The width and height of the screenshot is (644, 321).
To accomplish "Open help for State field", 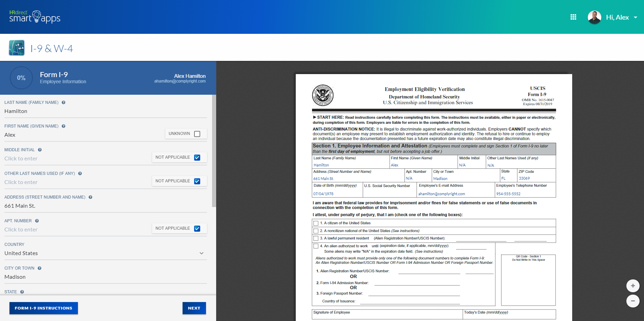I will 22,292.
